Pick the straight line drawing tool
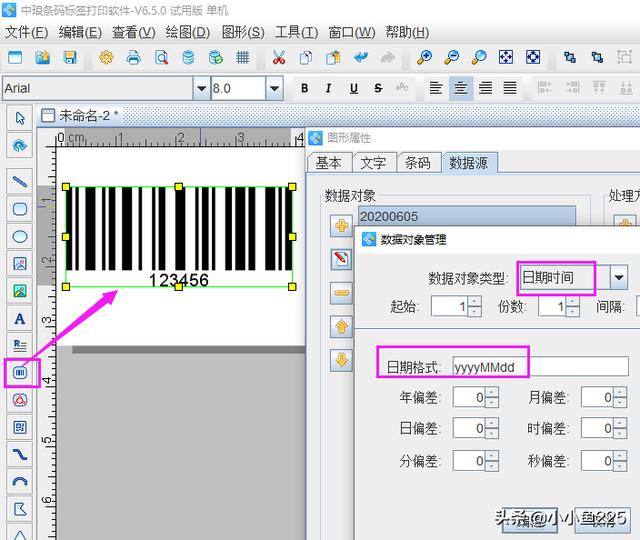Image resolution: width=640 pixels, height=540 pixels. [x=19, y=181]
